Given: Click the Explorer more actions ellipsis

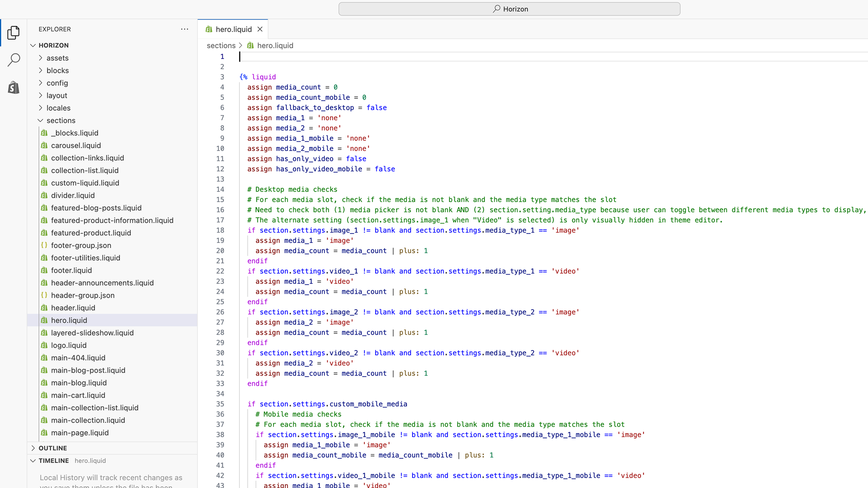Looking at the screenshot, I should pos(184,29).
